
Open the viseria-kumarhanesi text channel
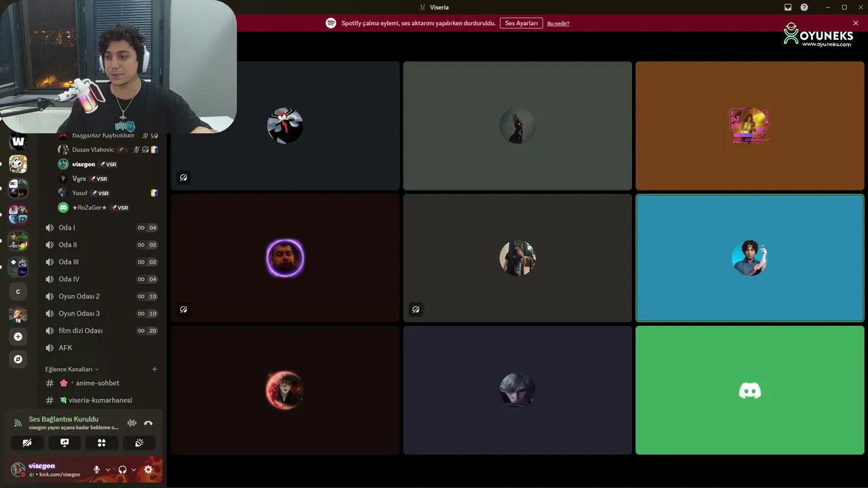pyautogui.click(x=101, y=400)
